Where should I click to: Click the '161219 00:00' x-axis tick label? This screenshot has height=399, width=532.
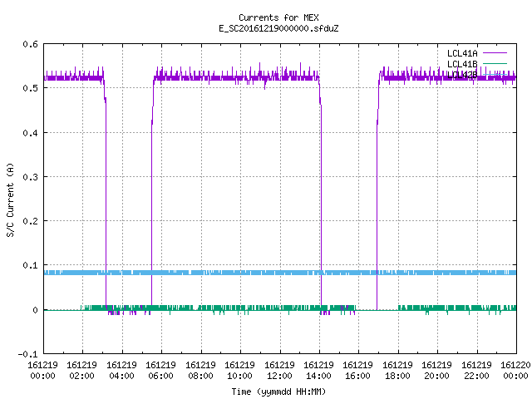[42, 371]
